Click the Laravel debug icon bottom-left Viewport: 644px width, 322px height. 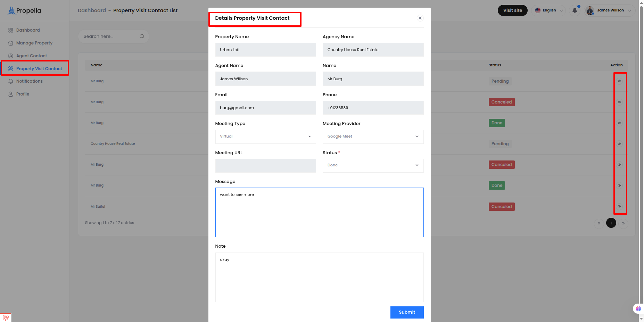click(6, 317)
